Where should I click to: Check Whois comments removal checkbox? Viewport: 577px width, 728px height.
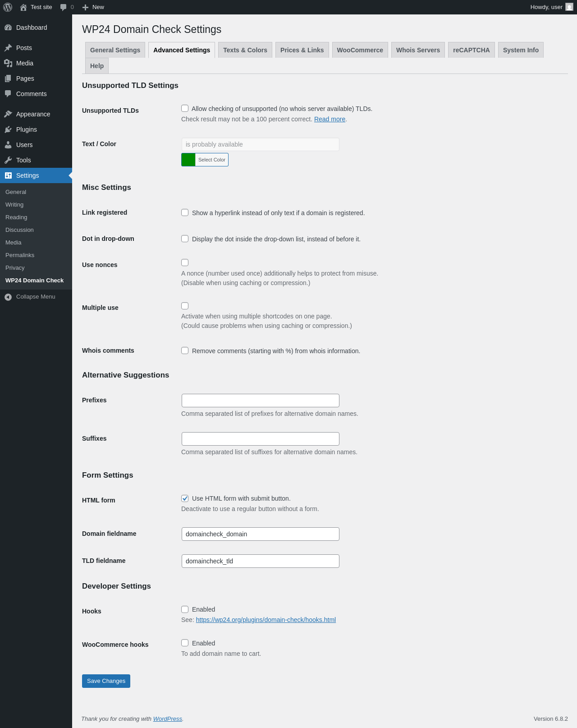point(185,350)
